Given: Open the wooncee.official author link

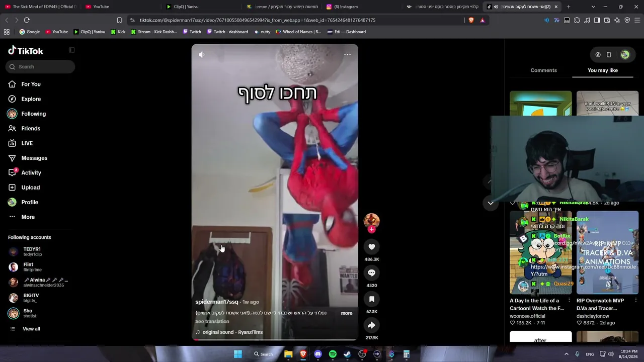Looking at the screenshot, I should (x=527, y=316).
